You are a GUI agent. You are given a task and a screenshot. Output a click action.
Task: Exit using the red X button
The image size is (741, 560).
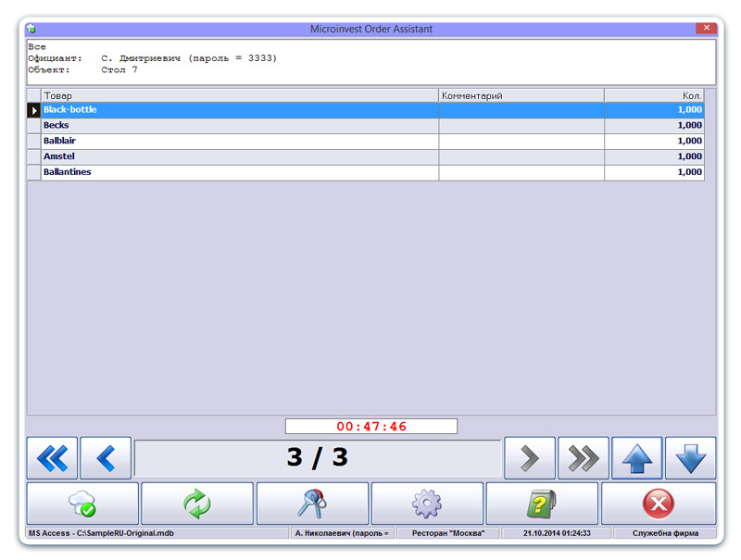coord(658,504)
